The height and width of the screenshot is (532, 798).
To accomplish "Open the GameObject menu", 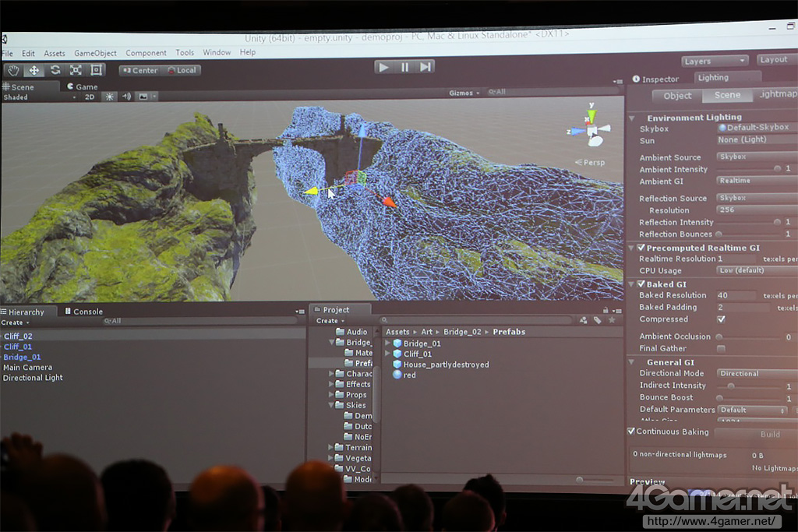I will tap(95, 53).
